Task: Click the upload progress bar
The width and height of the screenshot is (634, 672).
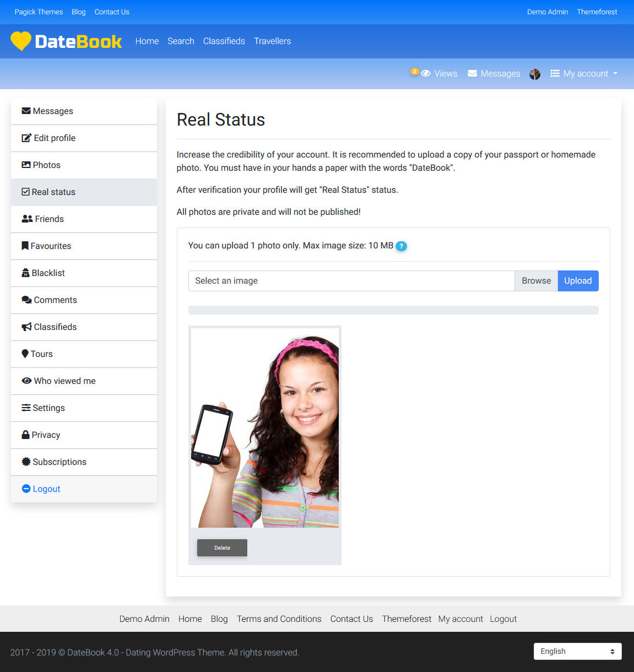Action: (x=393, y=310)
